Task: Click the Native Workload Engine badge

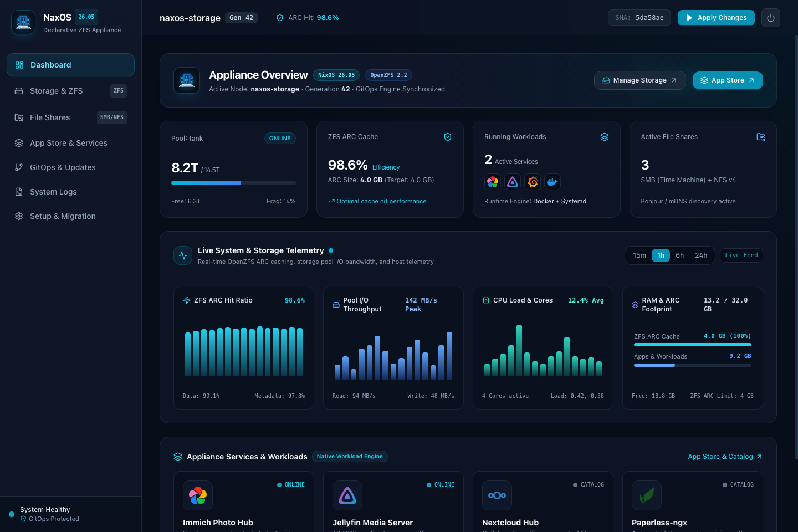Action: [350, 457]
